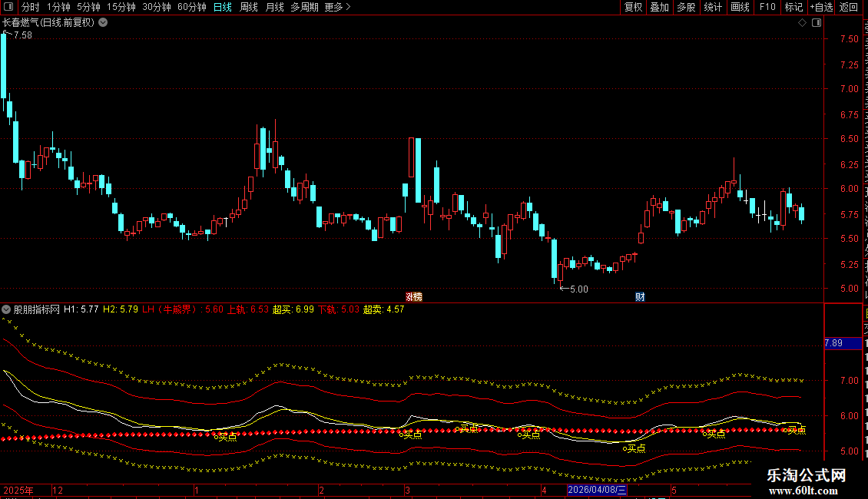Expand the 更多 periods menu
The image size is (868, 499).
tap(338, 7)
